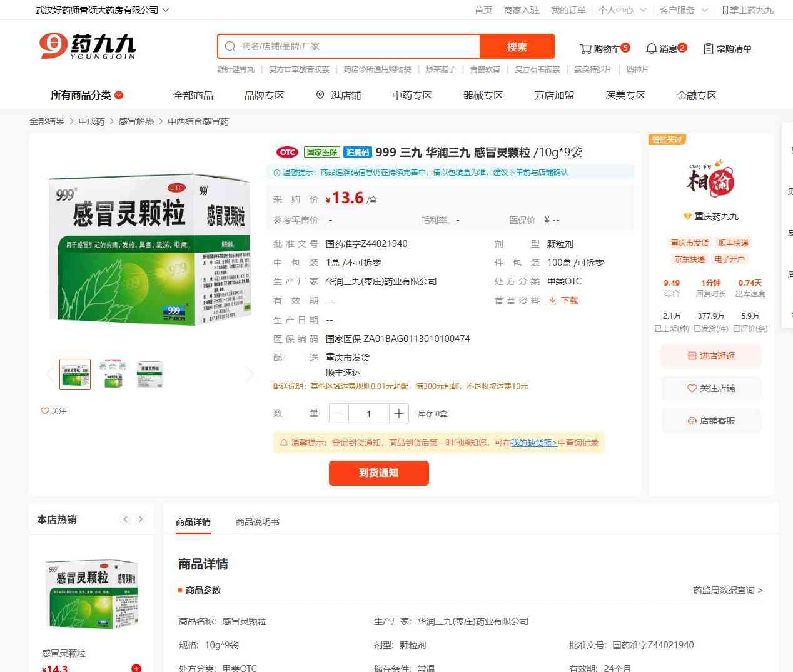Click the 到货通知 button
This screenshot has height=672, width=793.
378,473
